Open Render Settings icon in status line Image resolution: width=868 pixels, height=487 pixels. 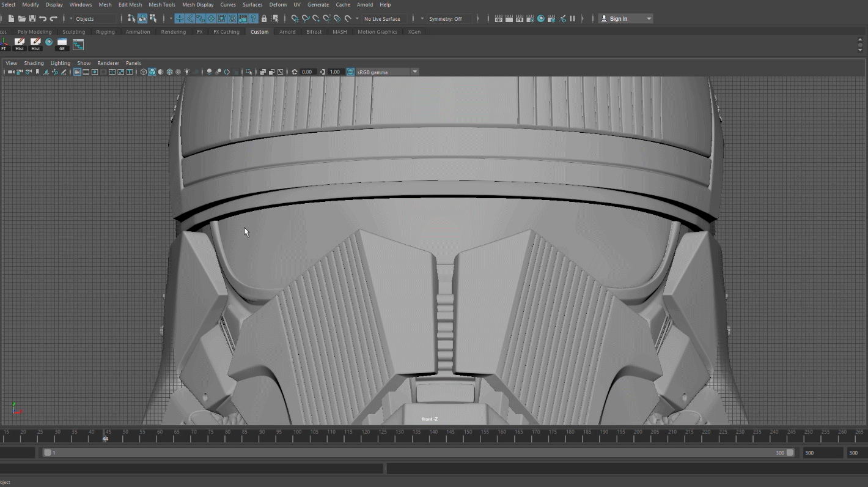530,18
